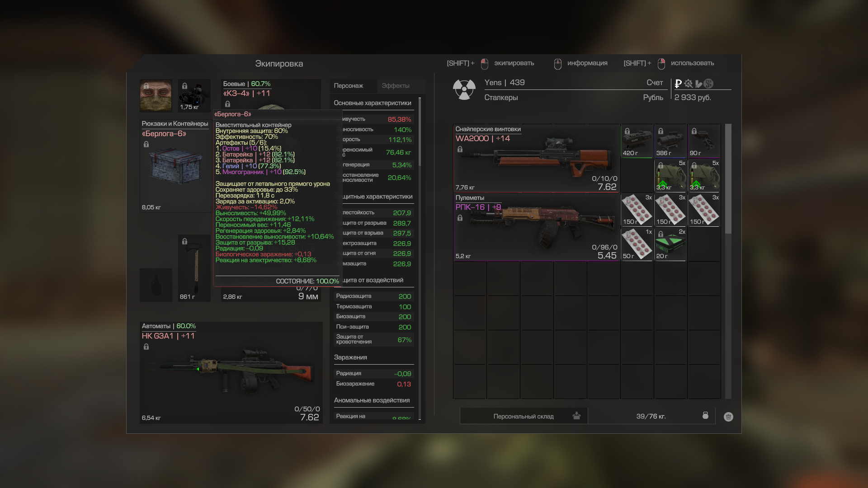This screenshot has width=868, height=488.
Task: Open the «Берлога-6» container item
Action: coord(175,166)
